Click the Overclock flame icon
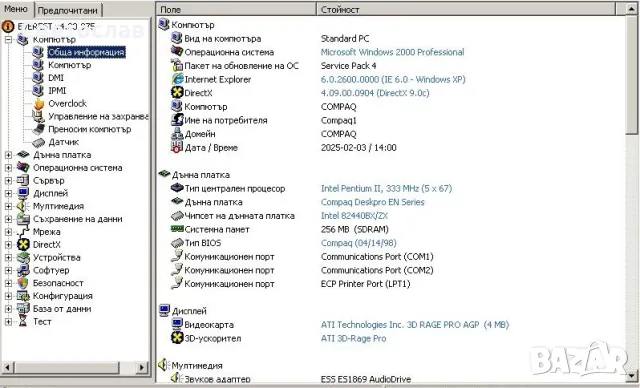 point(38,104)
